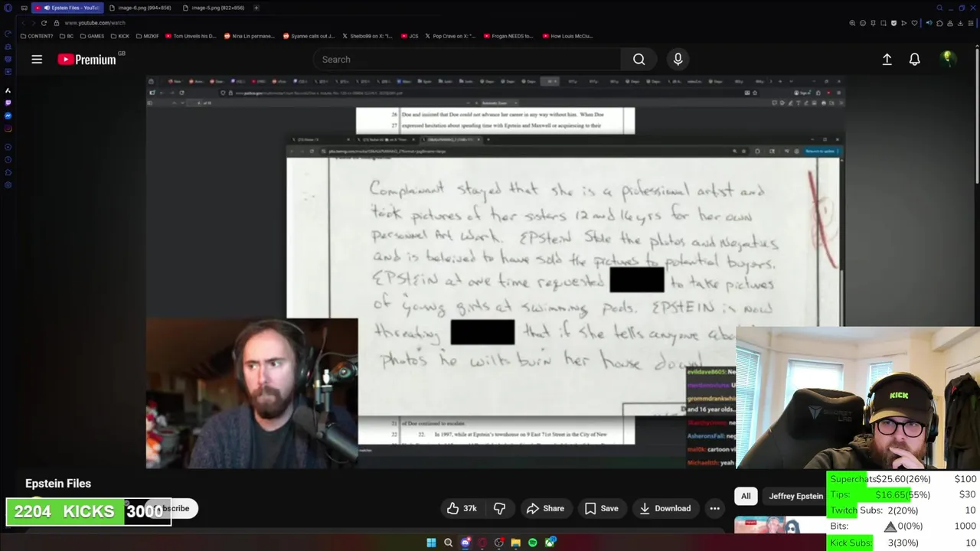Toggle the ad blocker shield icon
This screenshot has width=980, height=551.
pyautogui.click(x=893, y=23)
